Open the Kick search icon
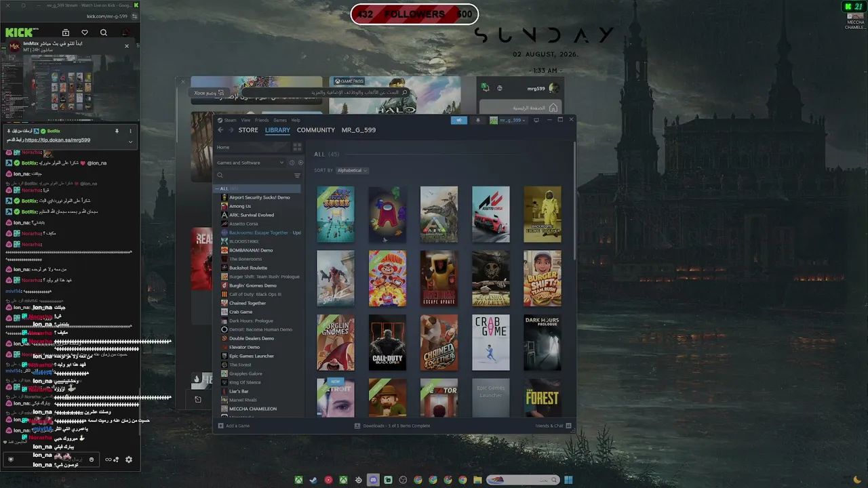This screenshot has width=868, height=488. (x=104, y=33)
